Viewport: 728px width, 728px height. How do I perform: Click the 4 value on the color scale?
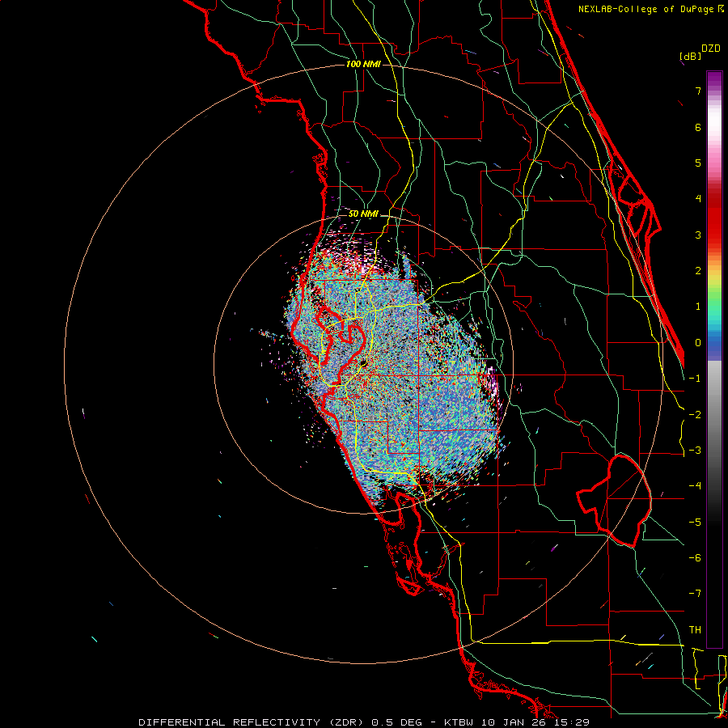698,199
